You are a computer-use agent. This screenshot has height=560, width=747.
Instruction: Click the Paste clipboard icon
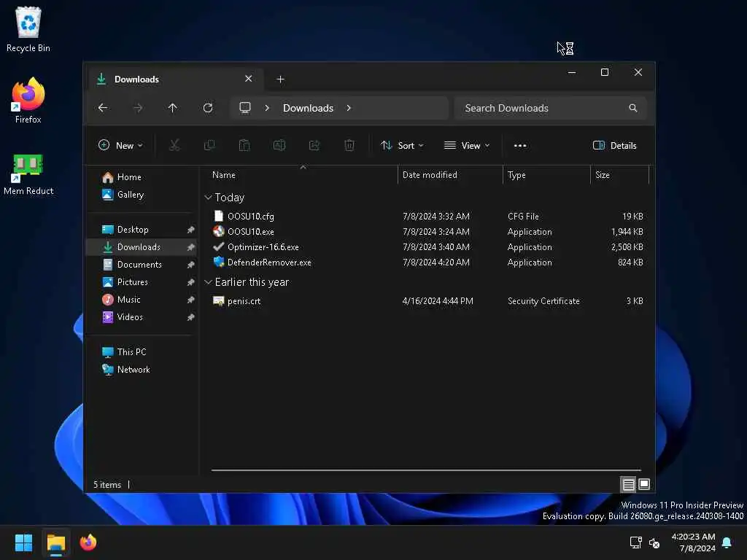point(244,145)
